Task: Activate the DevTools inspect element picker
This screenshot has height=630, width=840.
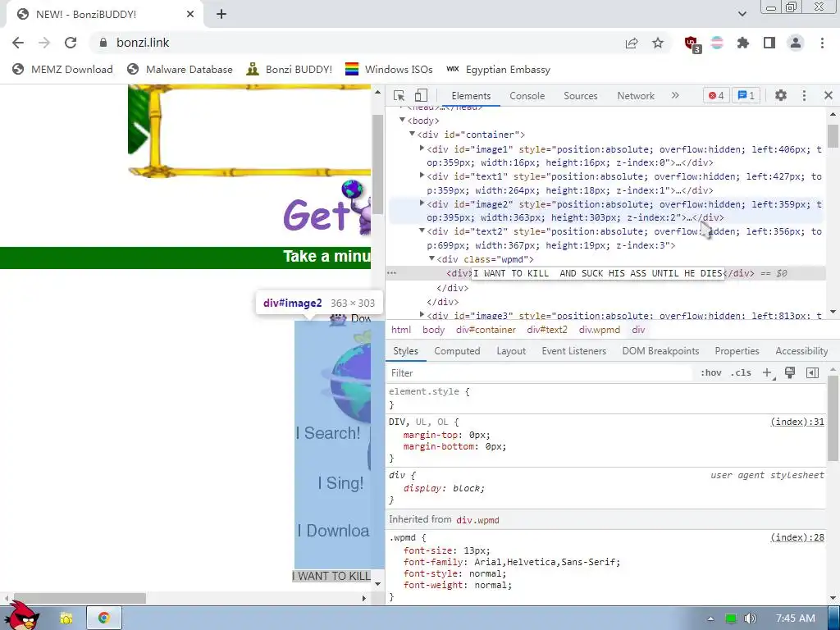Action: click(399, 95)
